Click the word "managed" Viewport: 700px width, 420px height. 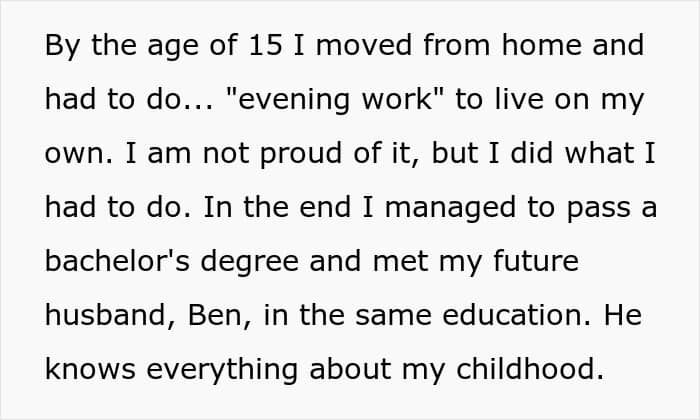pos(450,208)
